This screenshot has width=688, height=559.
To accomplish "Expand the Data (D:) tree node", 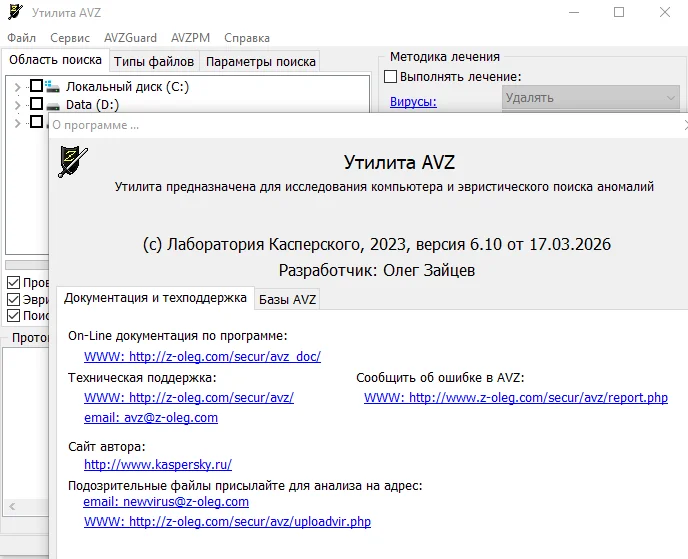I will click(18, 105).
